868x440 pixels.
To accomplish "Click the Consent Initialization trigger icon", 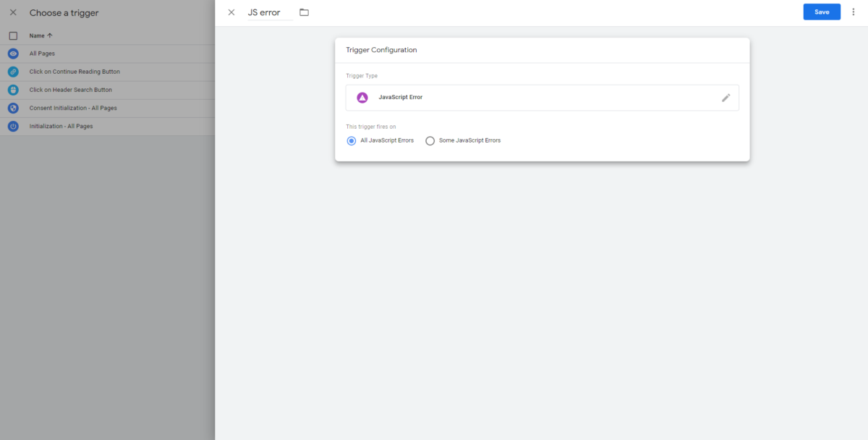I will 12,108.
